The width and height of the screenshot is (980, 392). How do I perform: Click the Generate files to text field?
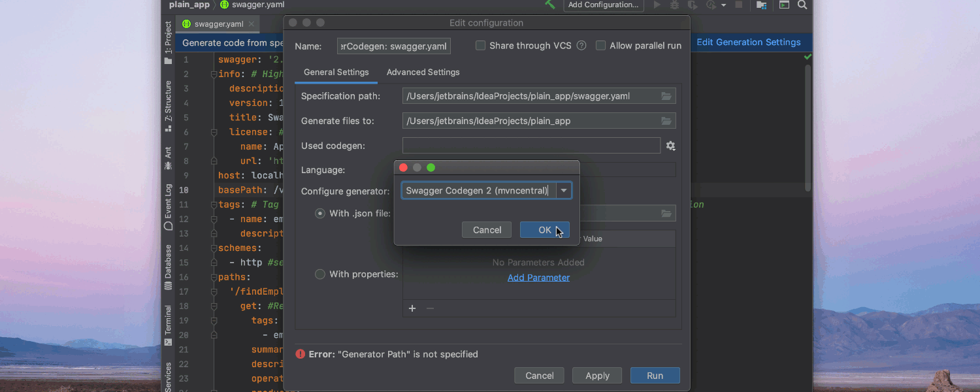click(539, 121)
